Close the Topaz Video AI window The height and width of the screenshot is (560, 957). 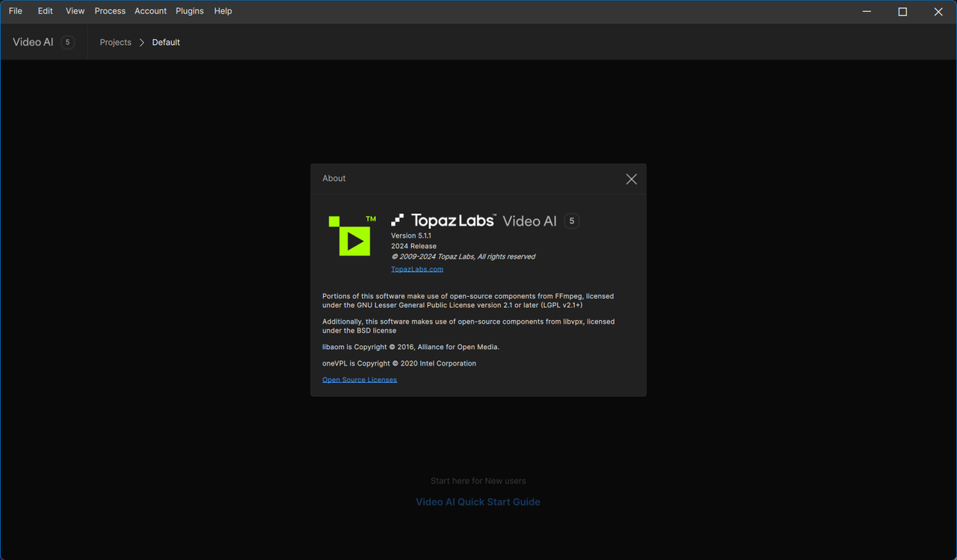(x=938, y=12)
